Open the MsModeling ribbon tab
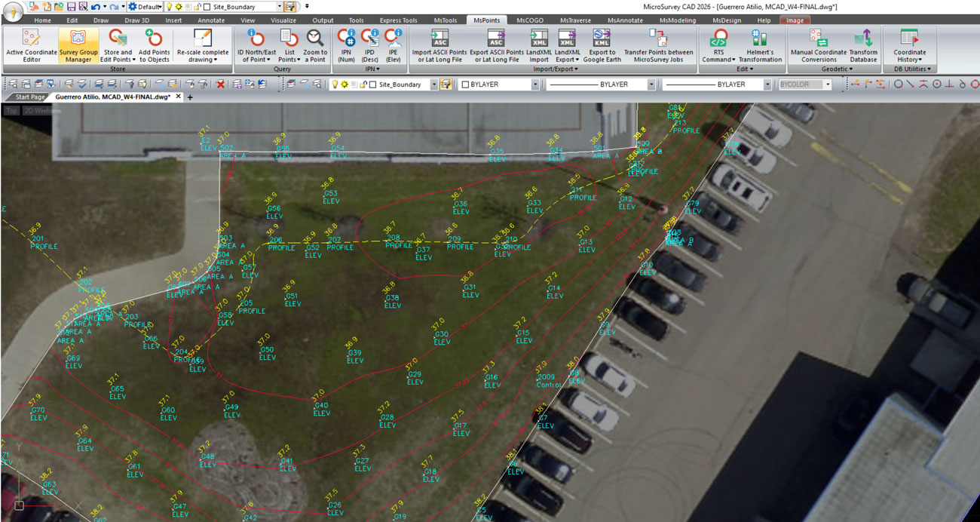The image size is (980, 522). coord(678,20)
